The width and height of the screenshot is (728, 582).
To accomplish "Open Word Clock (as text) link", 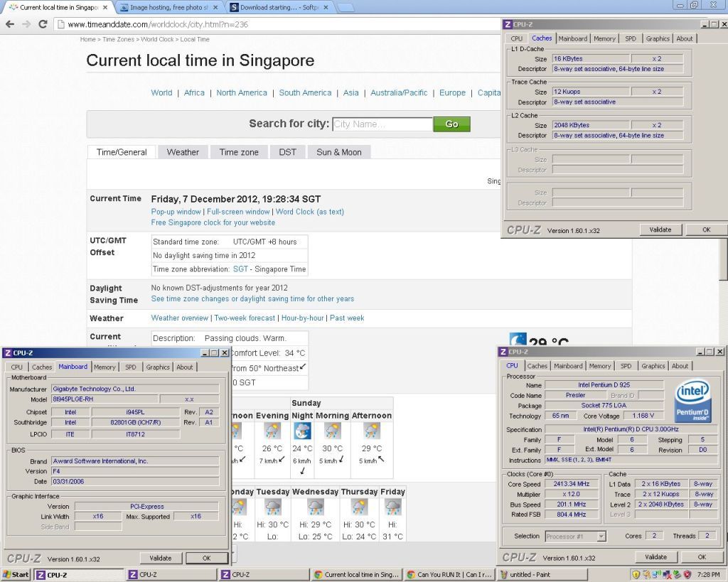I will tap(310, 212).
